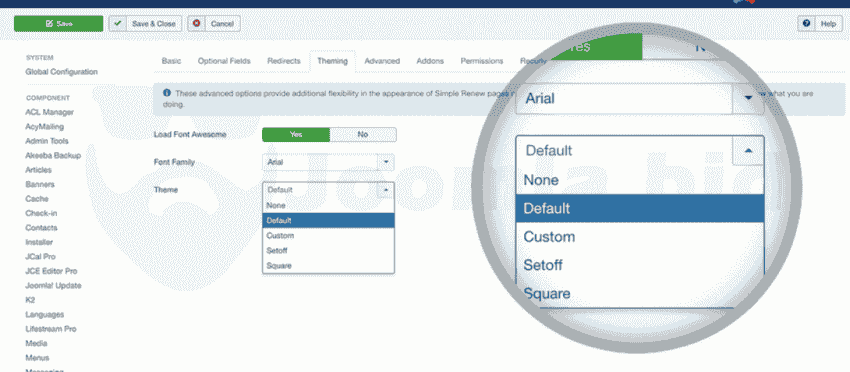The image size is (850, 372).
Task: Open K2 in sidebar
Action: [x=30, y=300]
